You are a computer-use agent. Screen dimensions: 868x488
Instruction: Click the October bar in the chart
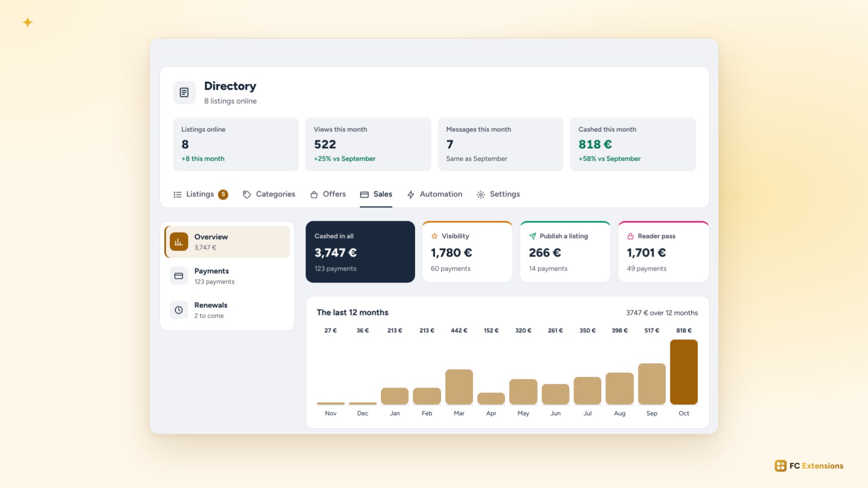tap(684, 372)
